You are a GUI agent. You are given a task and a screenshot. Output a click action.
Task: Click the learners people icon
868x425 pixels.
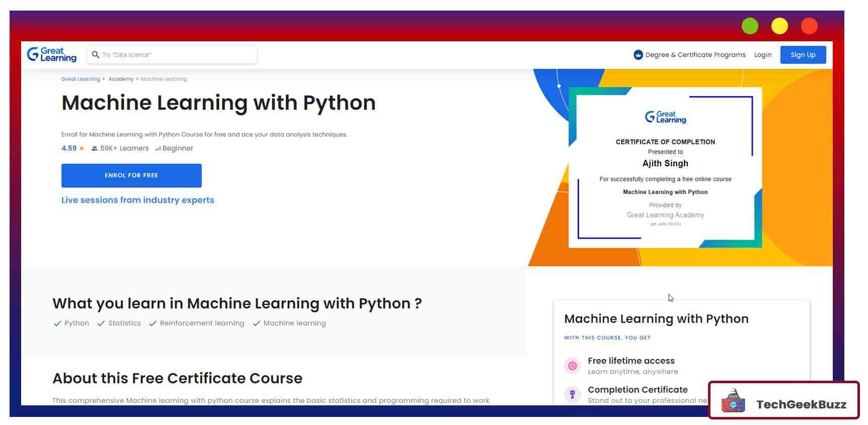[94, 149]
